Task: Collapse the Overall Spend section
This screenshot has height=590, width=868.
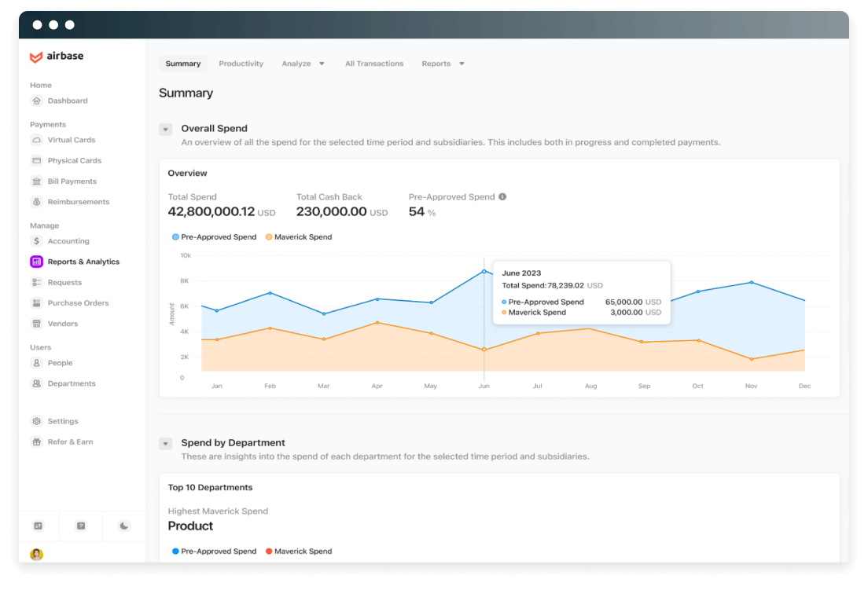Action: click(166, 130)
